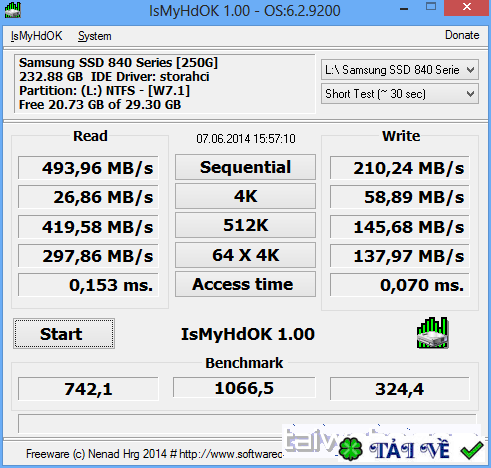Click the IsMyHdOK title bar app icon

[x=13, y=10]
